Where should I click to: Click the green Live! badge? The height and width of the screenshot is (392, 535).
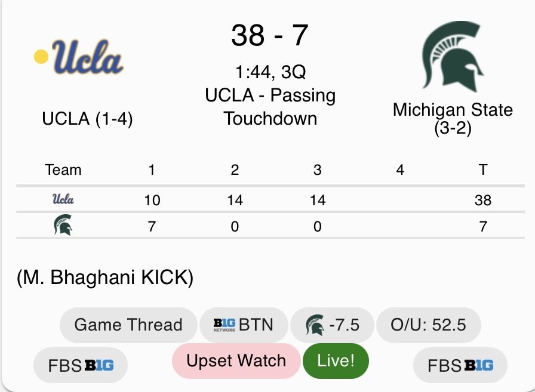tap(336, 360)
